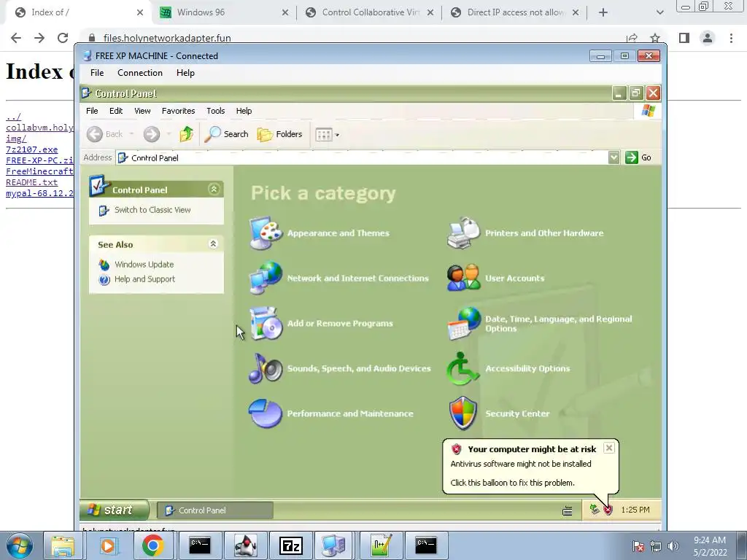Open 7-Zip from the Windows taskbar

click(290, 545)
